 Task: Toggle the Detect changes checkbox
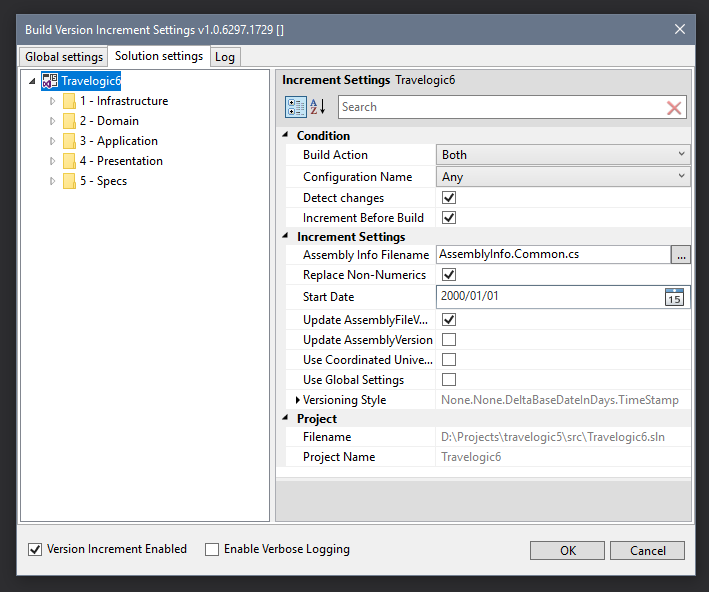point(449,198)
